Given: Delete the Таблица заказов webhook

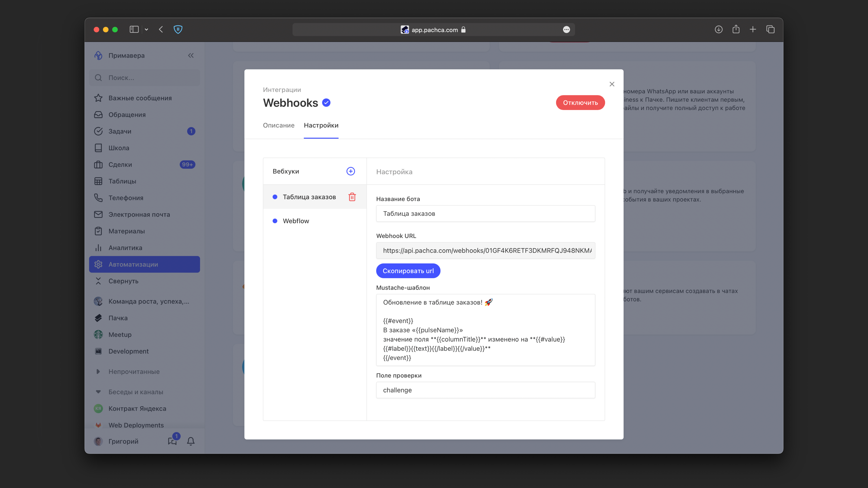Looking at the screenshot, I should (x=352, y=197).
